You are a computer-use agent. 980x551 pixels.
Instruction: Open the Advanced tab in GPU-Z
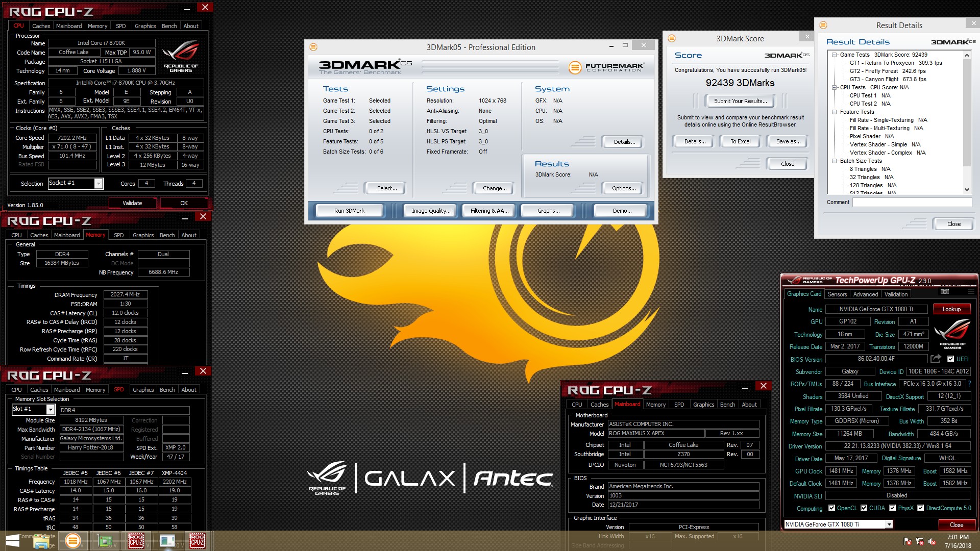pos(866,294)
